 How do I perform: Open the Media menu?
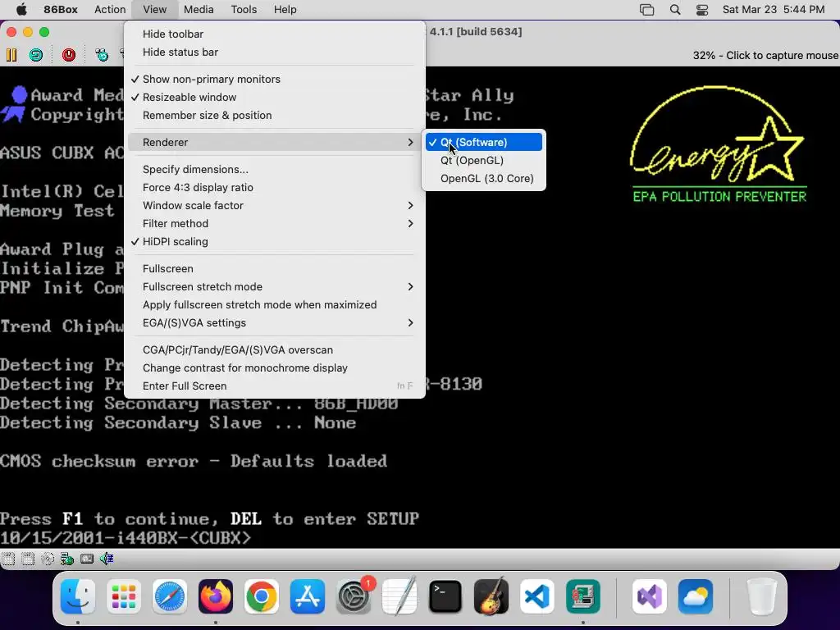199,10
